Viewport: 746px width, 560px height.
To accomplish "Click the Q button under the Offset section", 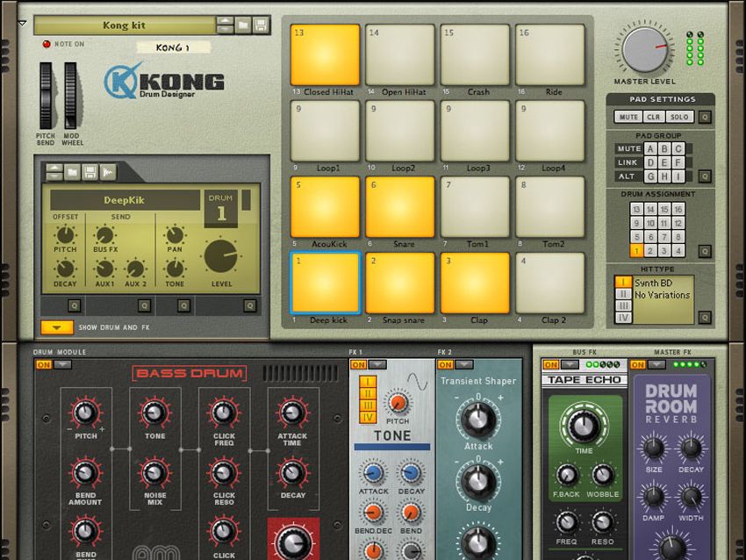I will [x=74, y=305].
